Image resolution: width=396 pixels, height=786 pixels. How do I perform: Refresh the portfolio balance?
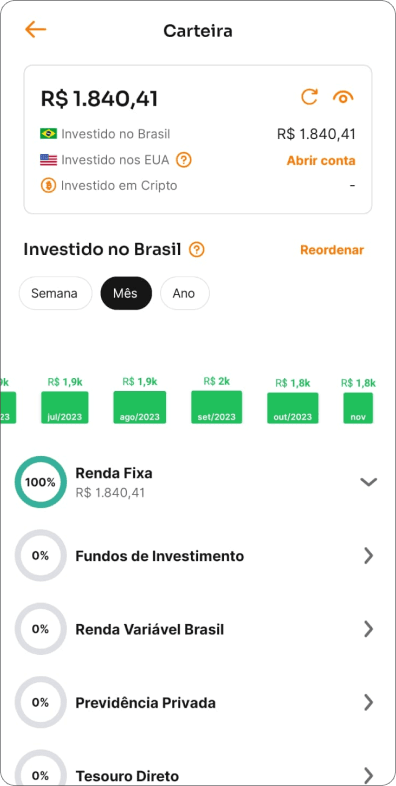coord(309,97)
